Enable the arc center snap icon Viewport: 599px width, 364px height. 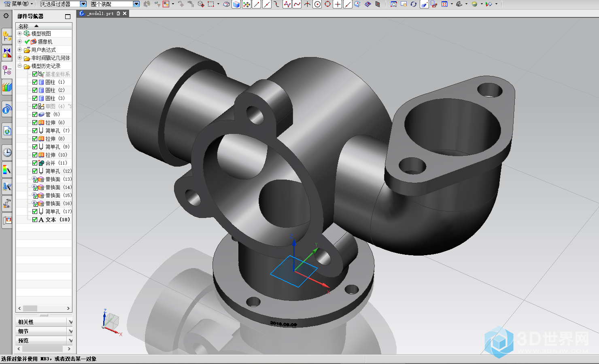point(317,4)
